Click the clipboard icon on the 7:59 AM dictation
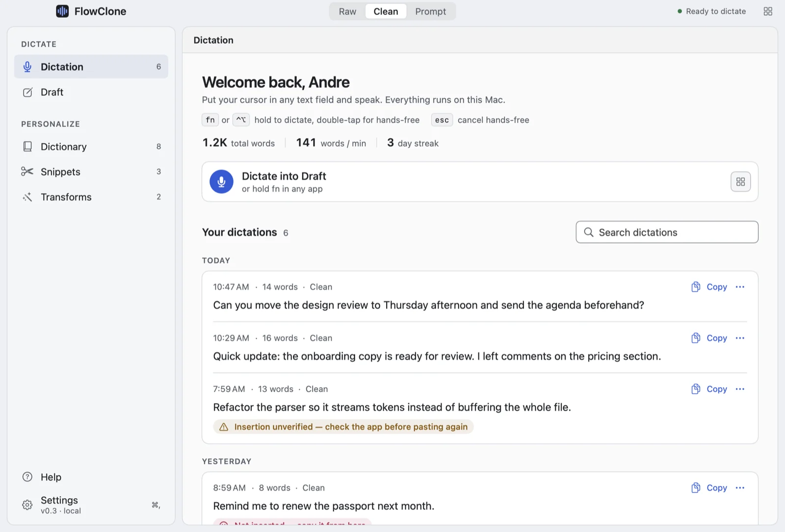 [696, 389]
